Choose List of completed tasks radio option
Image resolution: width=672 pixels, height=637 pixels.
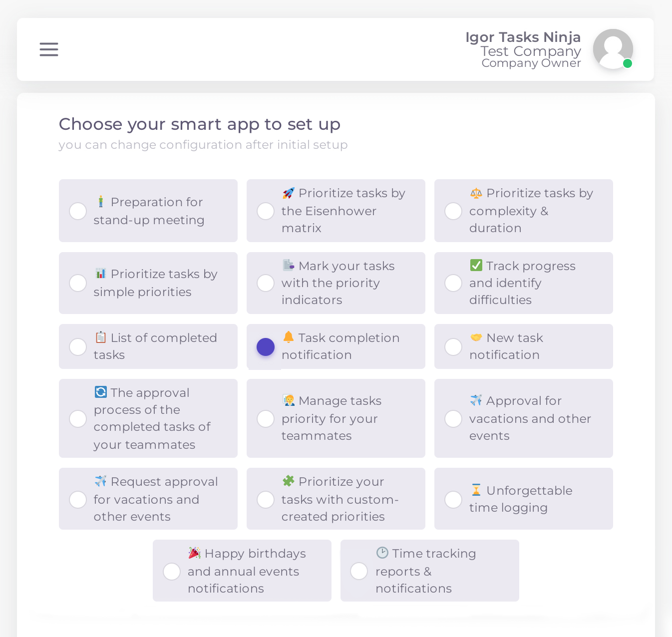click(x=78, y=347)
